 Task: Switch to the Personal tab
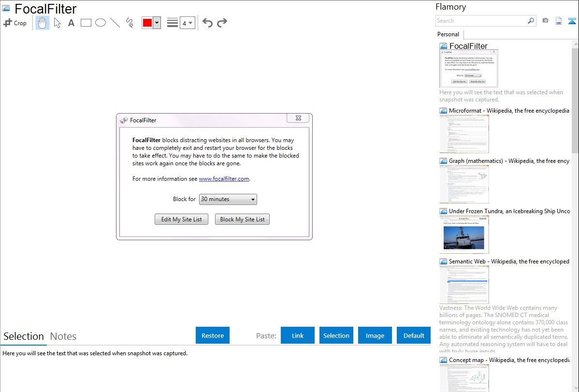449,34
